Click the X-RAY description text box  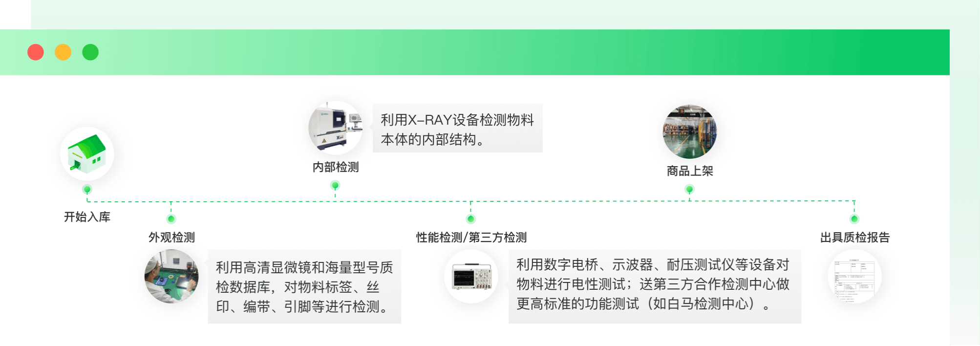coord(458,128)
